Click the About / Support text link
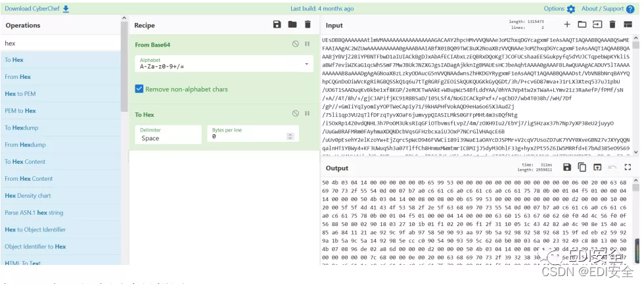 click(603, 9)
